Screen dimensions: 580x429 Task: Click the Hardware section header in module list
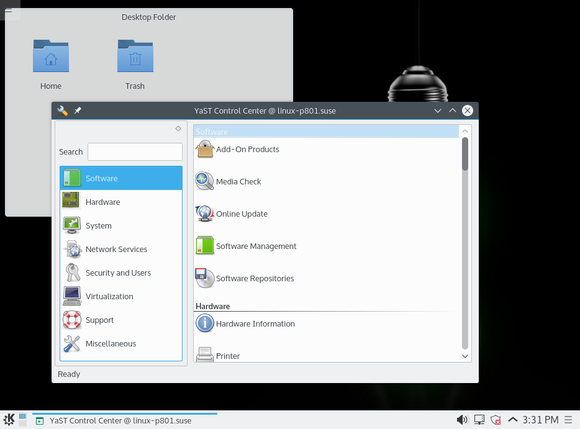point(213,306)
